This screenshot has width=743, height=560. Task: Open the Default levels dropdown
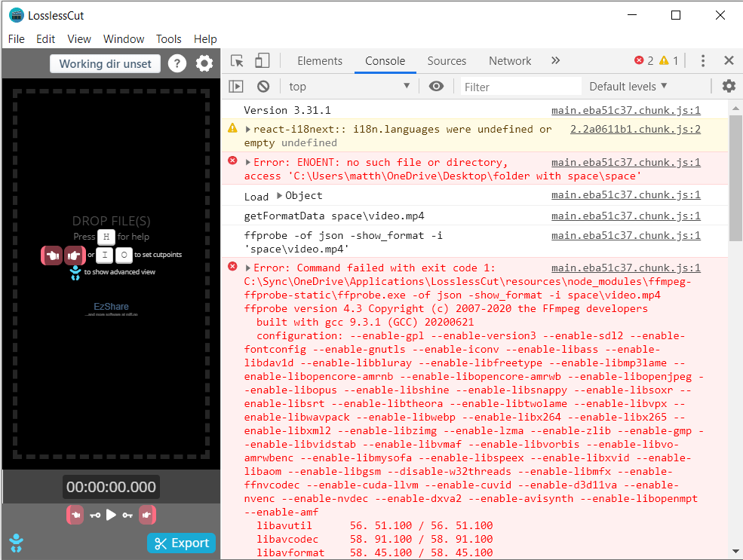pyautogui.click(x=628, y=87)
